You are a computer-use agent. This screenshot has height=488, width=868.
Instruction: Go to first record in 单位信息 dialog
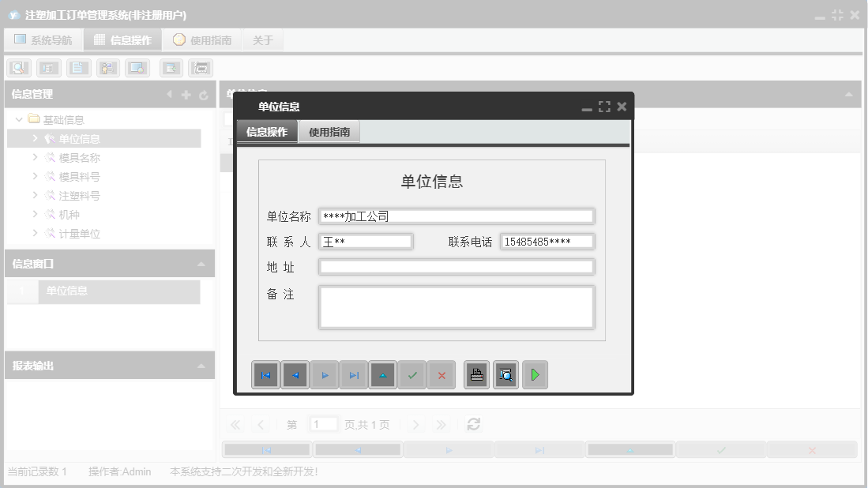265,375
